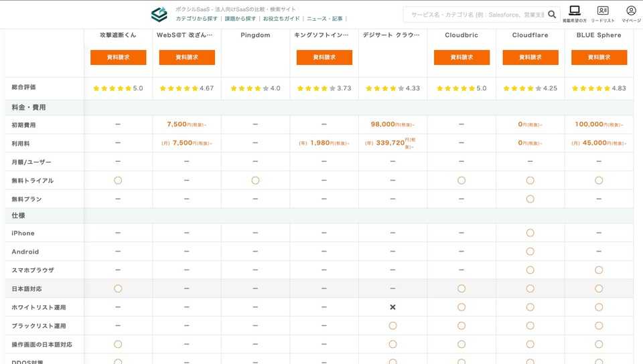Click デジサート initial cost 98,000 yen

click(393, 124)
